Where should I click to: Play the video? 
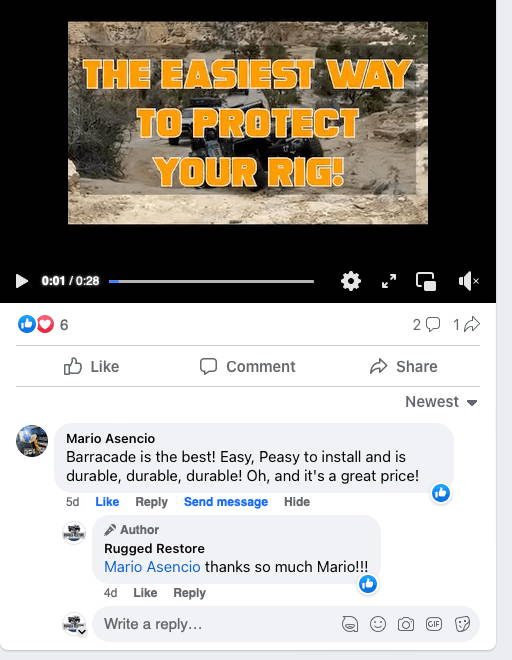(22, 281)
